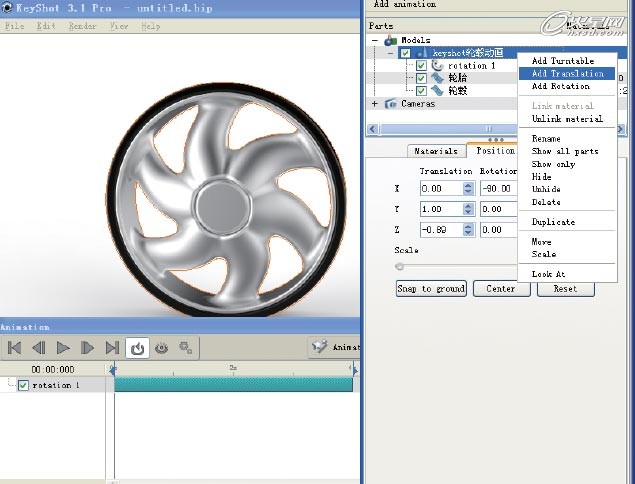
Task: Click the animation preview eye icon
Action: tap(161, 348)
